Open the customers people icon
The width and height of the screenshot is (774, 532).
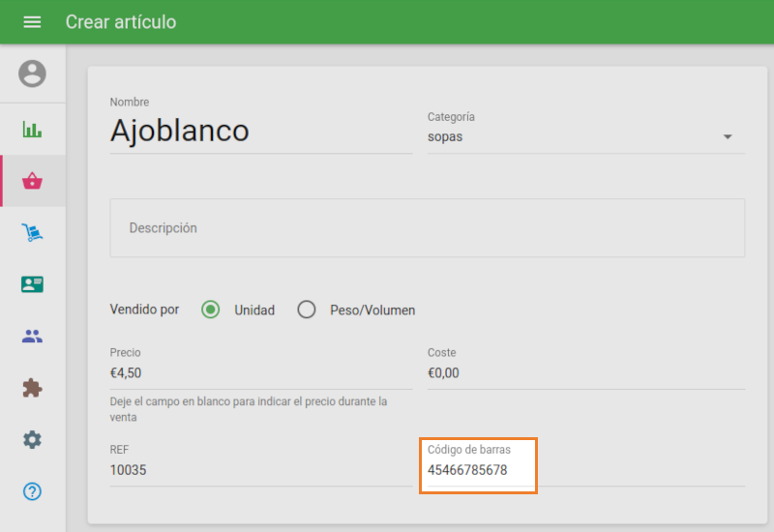(32, 337)
